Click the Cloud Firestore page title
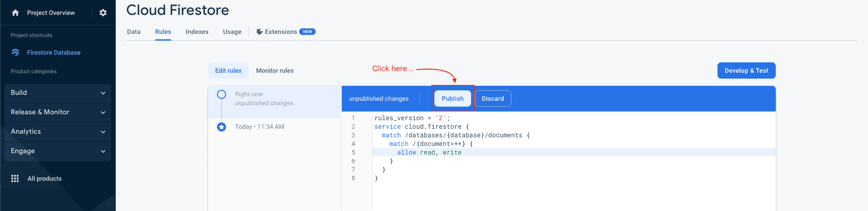 click(x=178, y=10)
